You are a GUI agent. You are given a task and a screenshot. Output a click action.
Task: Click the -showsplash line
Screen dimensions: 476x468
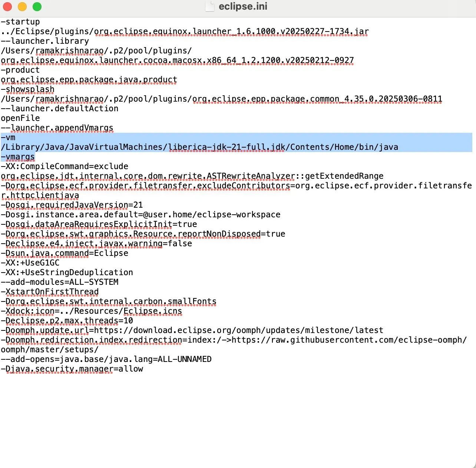(x=28, y=89)
